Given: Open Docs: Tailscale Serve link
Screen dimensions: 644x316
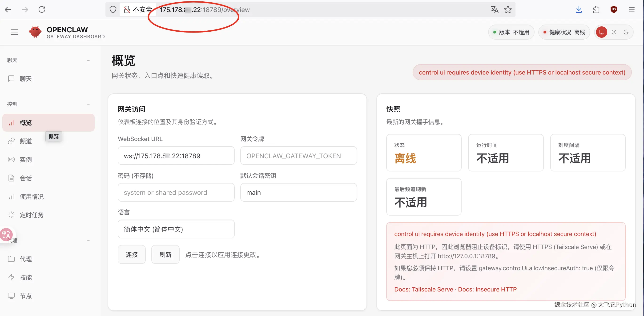Looking at the screenshot, I should [x=423, y=289].
